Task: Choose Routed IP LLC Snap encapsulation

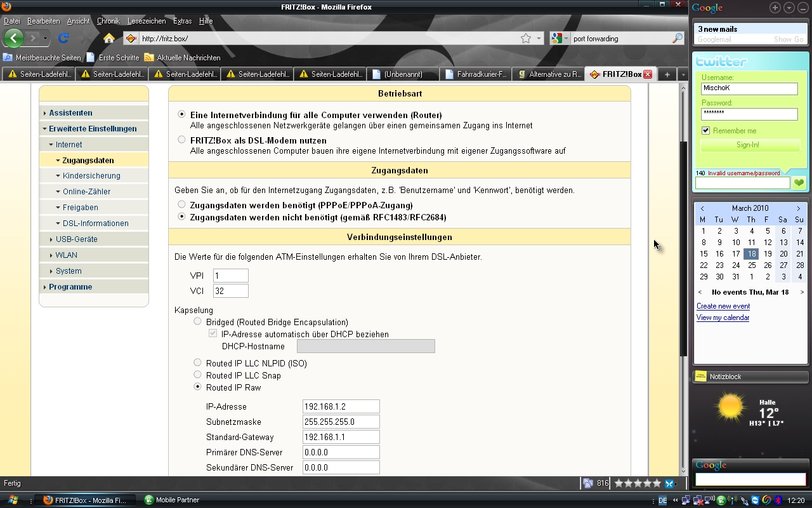Action: pos(198,375)
